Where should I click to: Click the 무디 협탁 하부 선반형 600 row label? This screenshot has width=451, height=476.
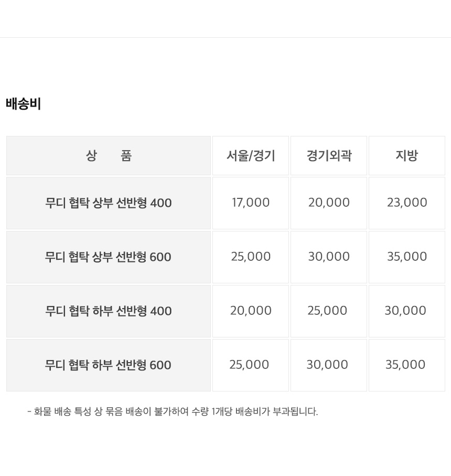point(109,365)
